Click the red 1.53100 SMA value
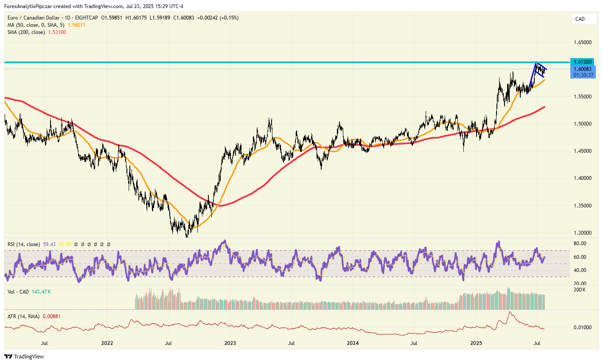 (57, 32)
